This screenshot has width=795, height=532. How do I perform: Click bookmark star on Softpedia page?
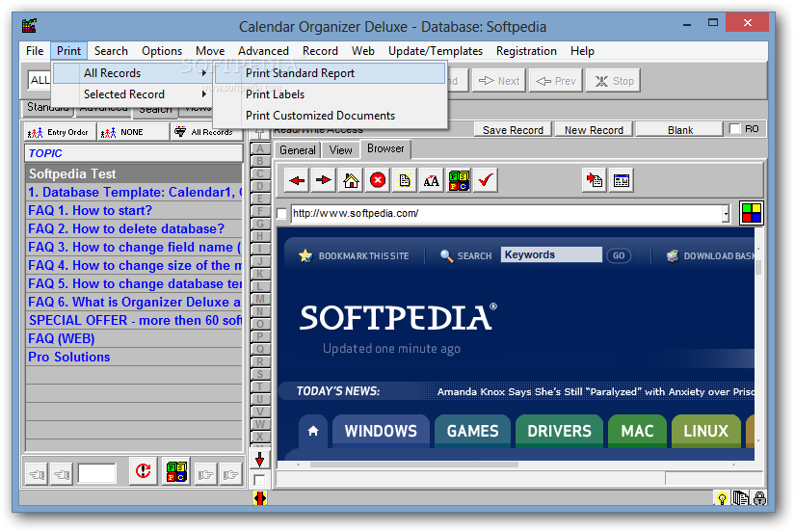[x=305, y=255]
